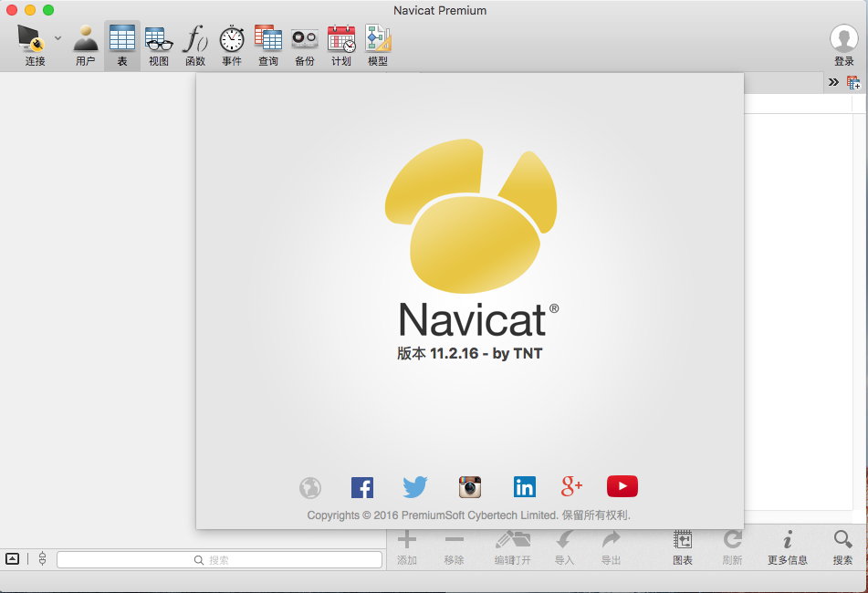This screenshot has width=868, height=593.
Task: Open the LinkedIn link in About dialog
Action: pos(524,487)
